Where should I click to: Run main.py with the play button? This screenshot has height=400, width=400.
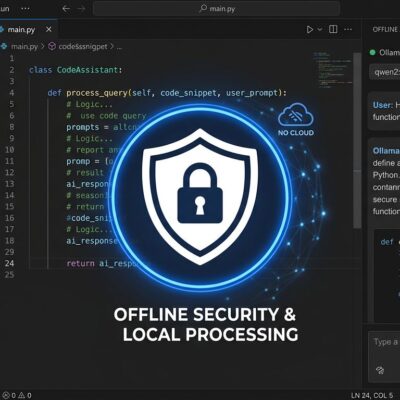click(x=310, y=29)
